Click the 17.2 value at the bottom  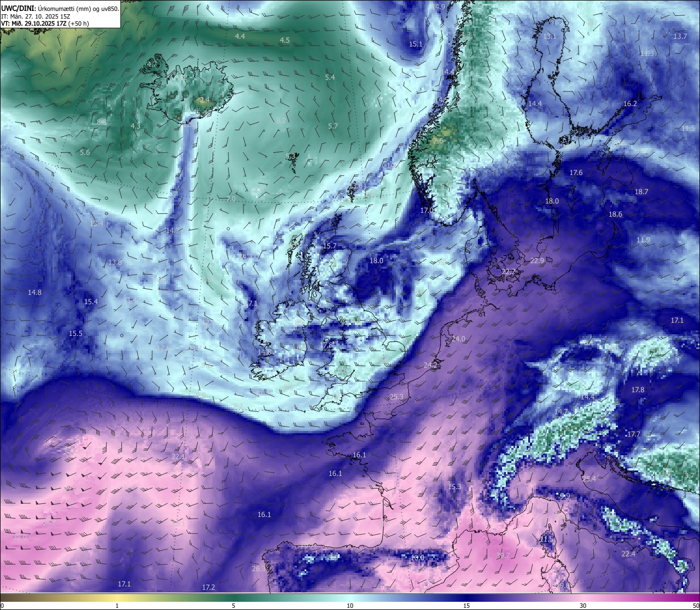pyautogui.click(x=208, y=588)
